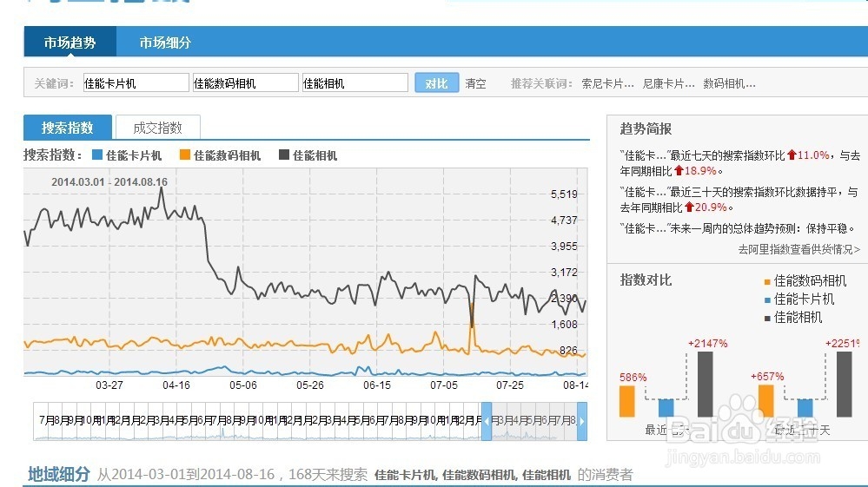Toggle the blue 佳能卡片机 chart legend
This screenshot has width=868, height=487.
(x=127, y=155)
